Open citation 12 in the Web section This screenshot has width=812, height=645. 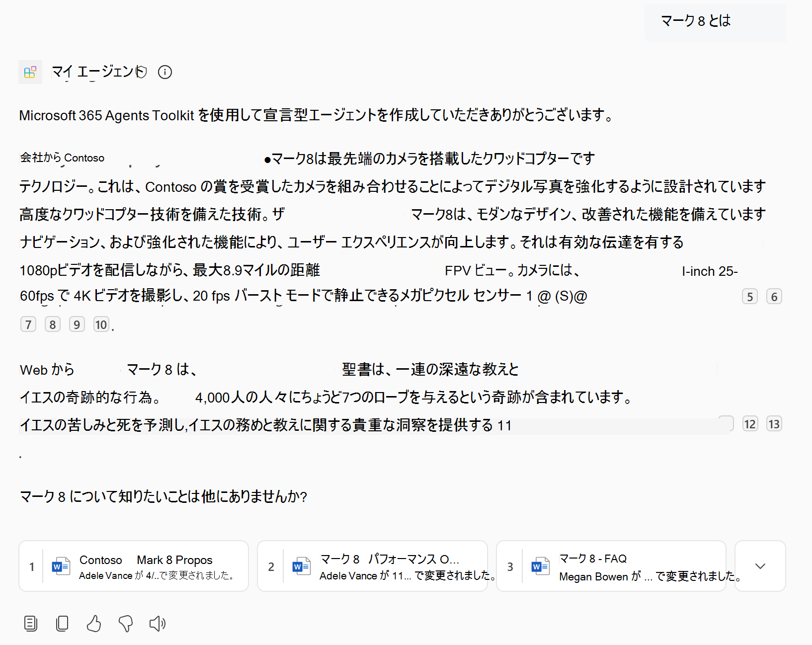coord(749,423)
